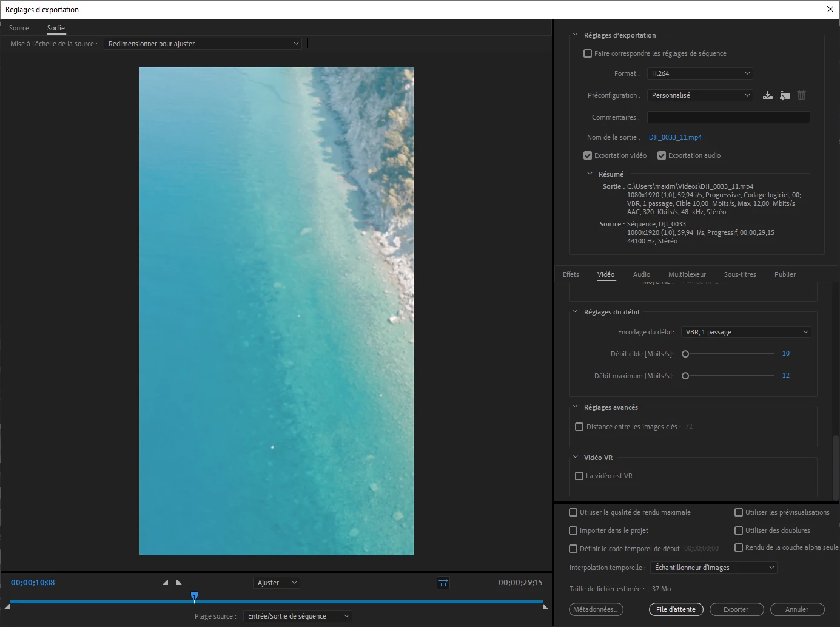Collapse the Réglages d'exportation section
This screenshot has width=840, height=627.
click(x=576, y=35)
